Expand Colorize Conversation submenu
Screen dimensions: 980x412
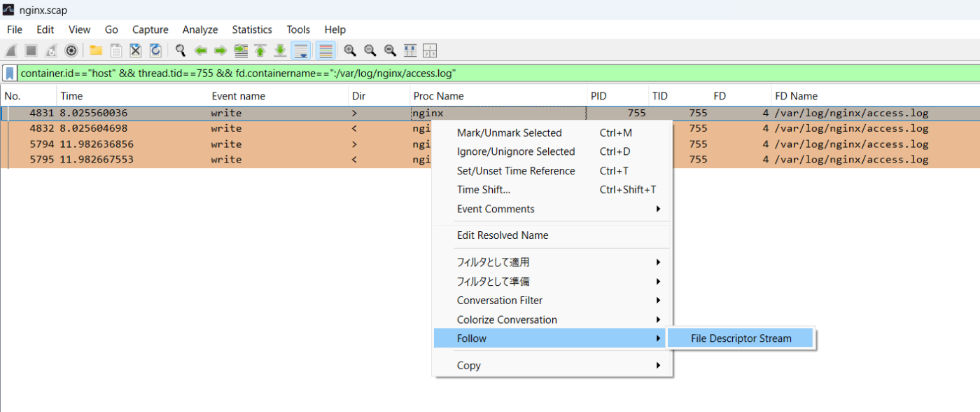[552, 320]
